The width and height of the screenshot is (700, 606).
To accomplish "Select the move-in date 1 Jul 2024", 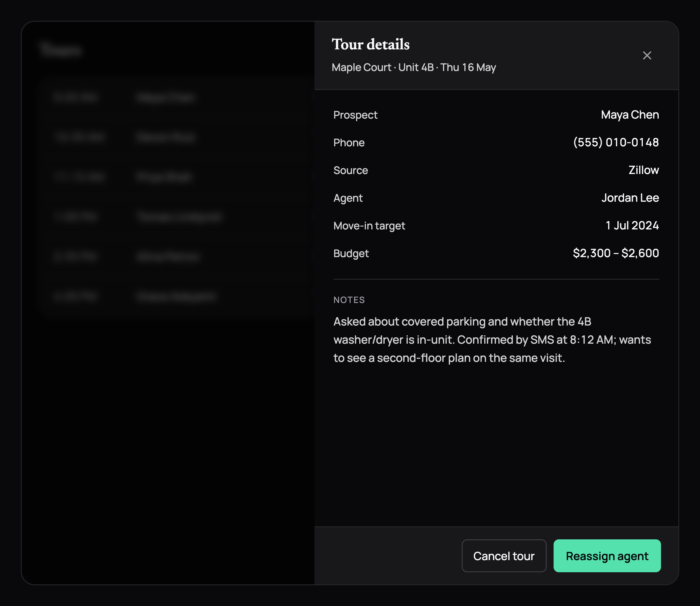I will 632,226.
